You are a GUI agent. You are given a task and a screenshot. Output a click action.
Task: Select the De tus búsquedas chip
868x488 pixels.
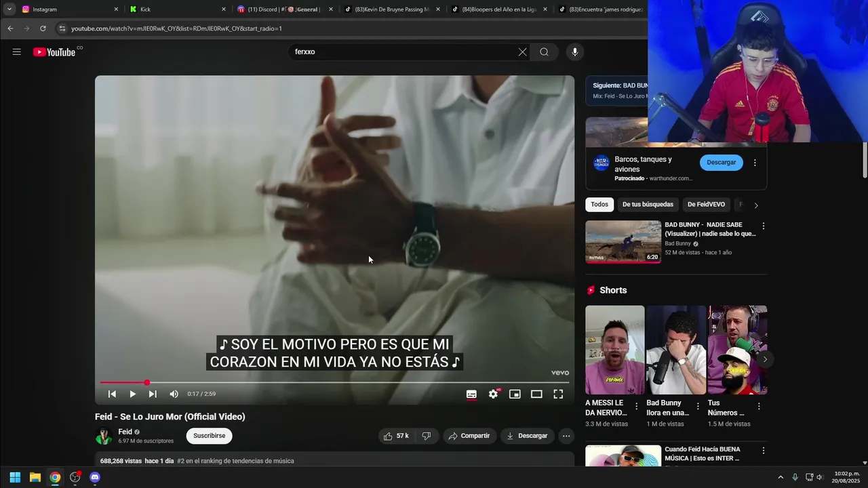(x=648, y=205)
